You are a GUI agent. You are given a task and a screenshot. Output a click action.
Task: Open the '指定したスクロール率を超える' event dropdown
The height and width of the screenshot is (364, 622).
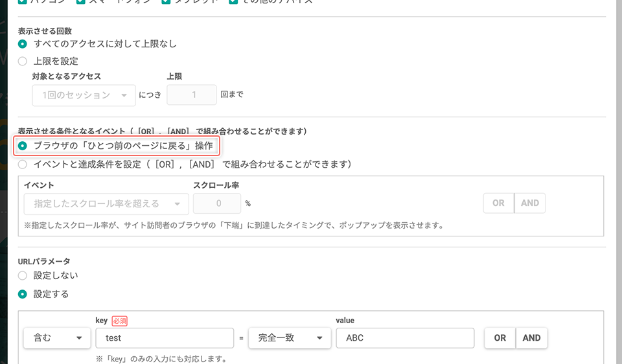point(106,204)
